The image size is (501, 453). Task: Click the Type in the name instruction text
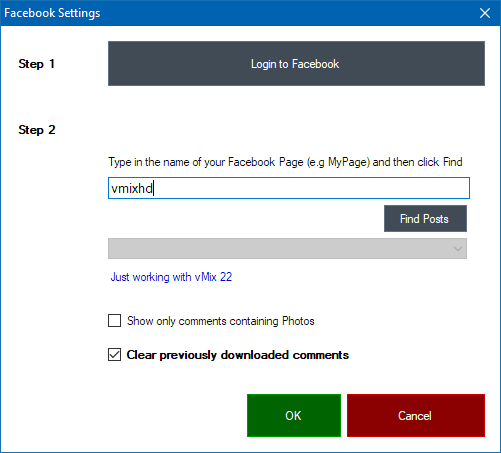(285, 162)
